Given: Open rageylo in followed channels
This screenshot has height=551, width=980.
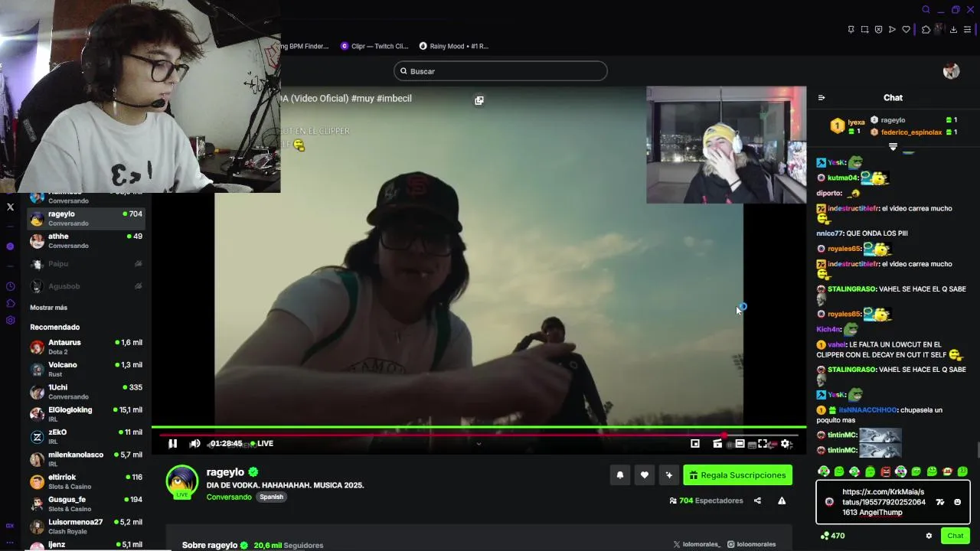Looking at the screenshot, I should point(86,219).
